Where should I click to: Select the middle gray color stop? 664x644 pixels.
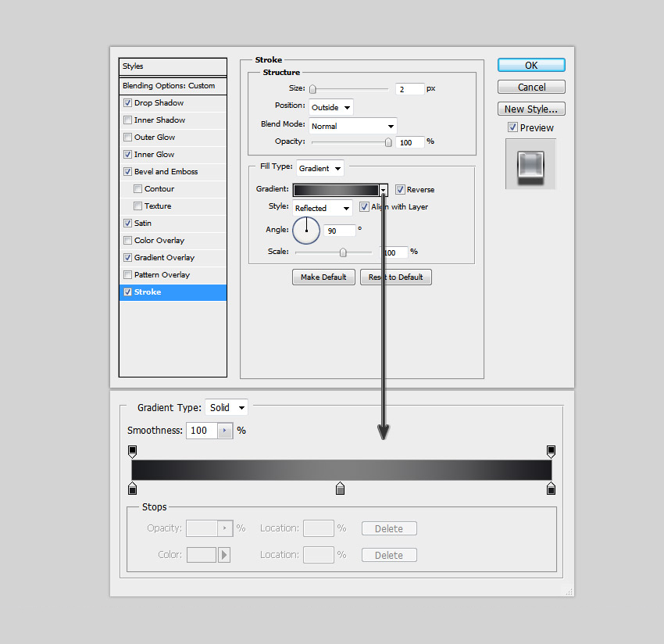pos(340,488)
